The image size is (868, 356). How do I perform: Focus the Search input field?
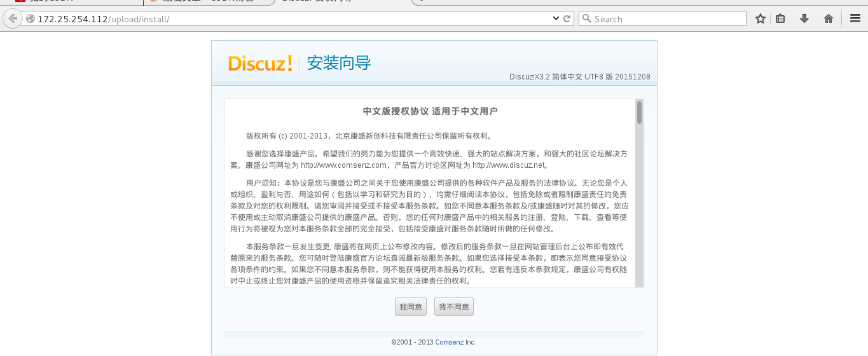click(663, 19)
